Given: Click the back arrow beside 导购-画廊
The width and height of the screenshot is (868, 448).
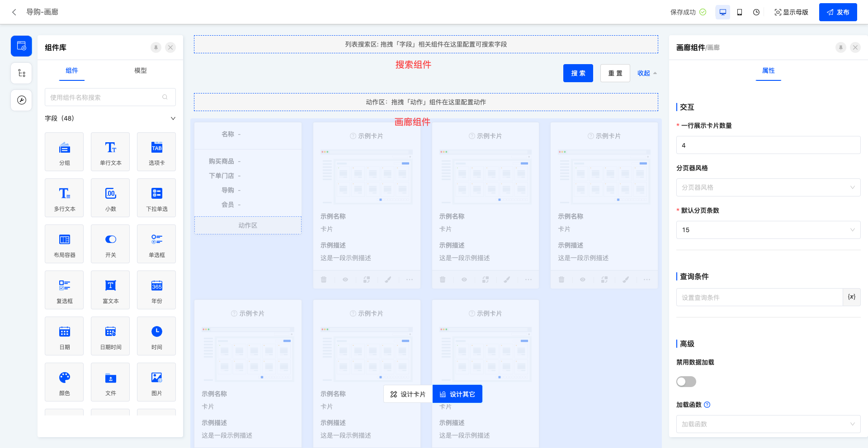Looking at the screenshot, I should tap(14, 12).
